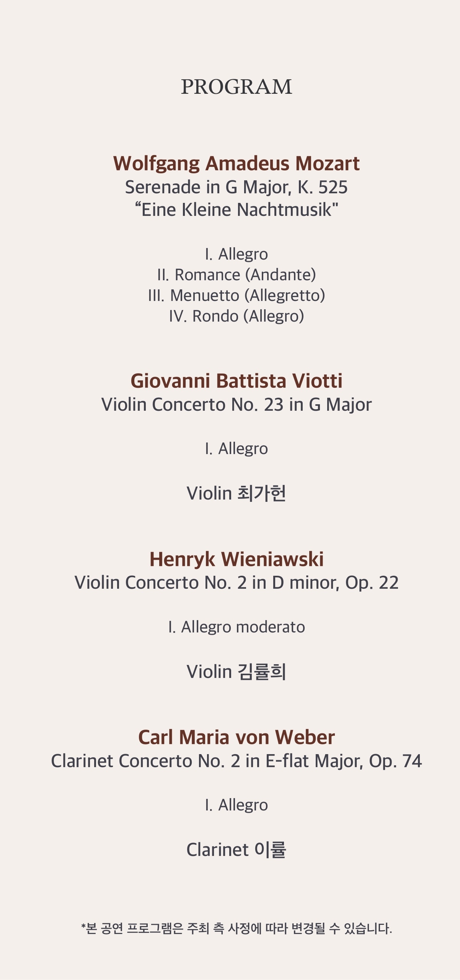Select the Wolfgang Amadeus Mozart composer name
Viewport: 460px width, 980px height.
click(x=236, y=163)
